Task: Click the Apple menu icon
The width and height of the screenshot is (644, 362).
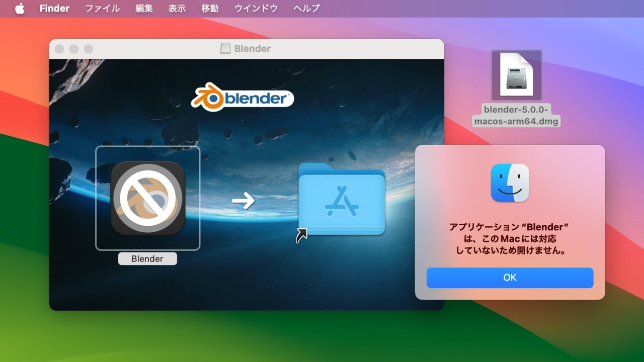Action: click(x=19, y=8)
